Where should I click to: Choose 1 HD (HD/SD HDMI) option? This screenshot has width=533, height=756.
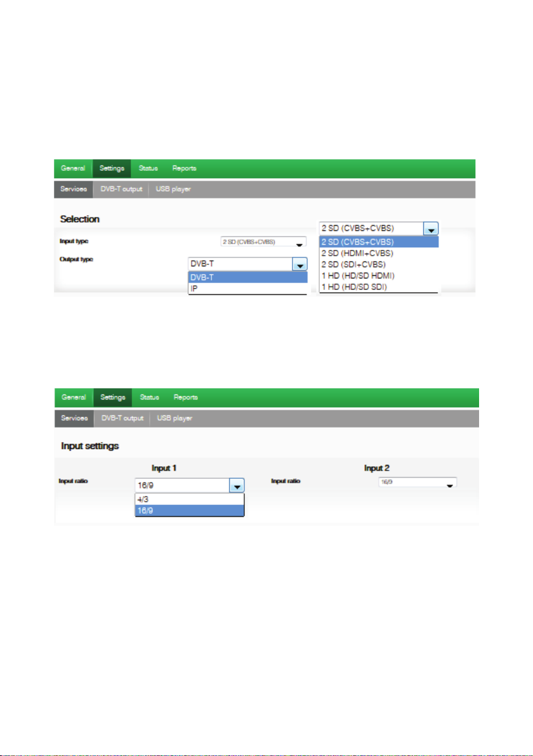379,276
